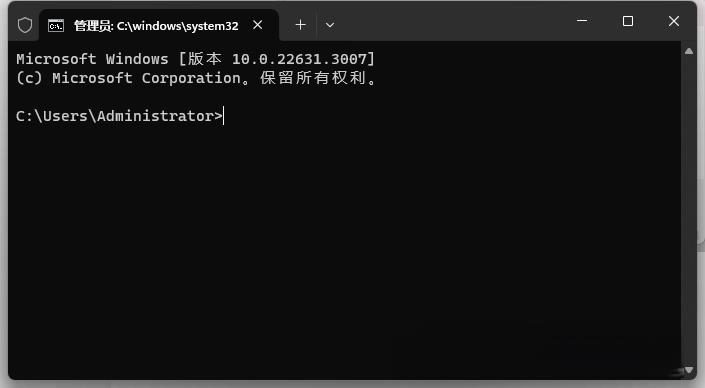Click the Command Prompt icon in tab
Image resolution: width=705 pixels, height=388 pixels.
(x=56, y=26)
